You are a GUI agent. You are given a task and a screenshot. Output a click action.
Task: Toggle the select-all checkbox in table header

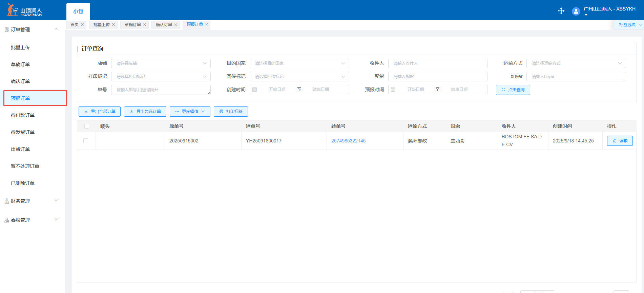pos(87,126)
